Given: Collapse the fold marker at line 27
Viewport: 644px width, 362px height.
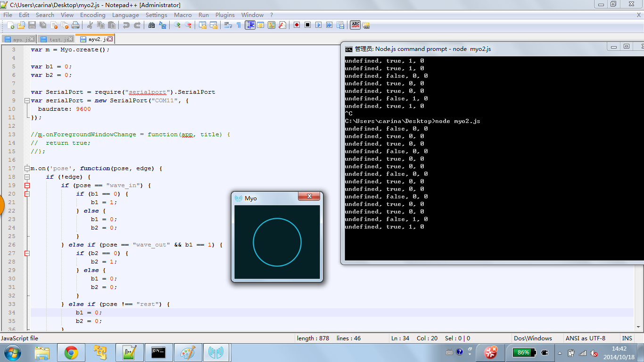Looking at the screenshot, I should click(27, 253).
